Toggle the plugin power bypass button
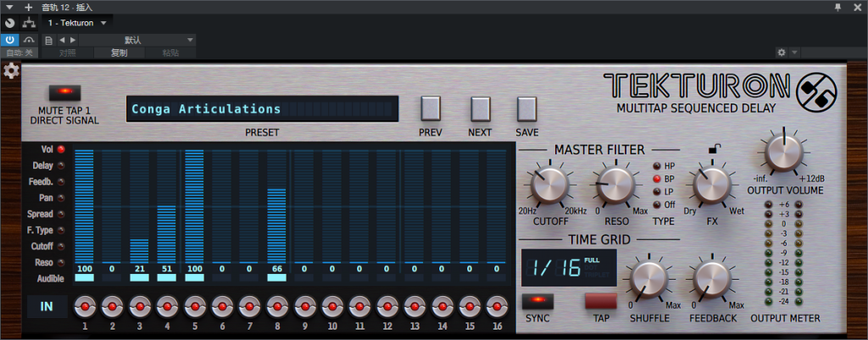The height and width of the screenshot is (340, 868). (9, 40)
